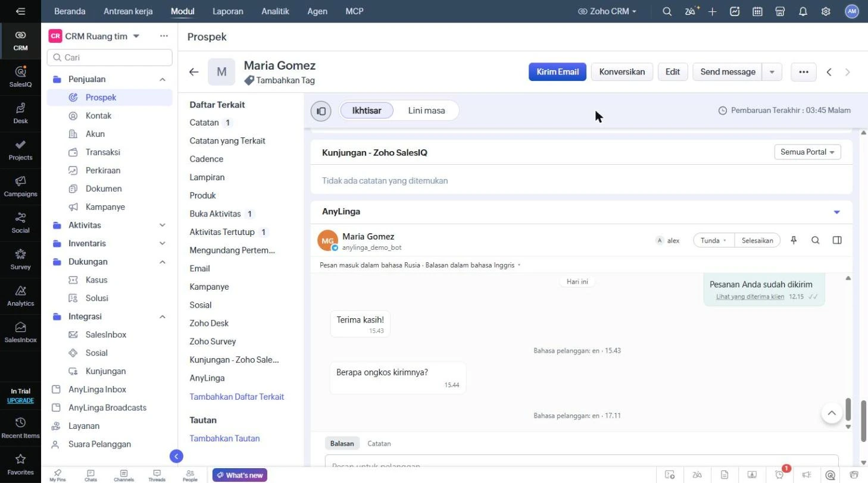Open the calendar icon in top bar
The image size is (868, 483).
pyautogui.click(x=758, y=11)
